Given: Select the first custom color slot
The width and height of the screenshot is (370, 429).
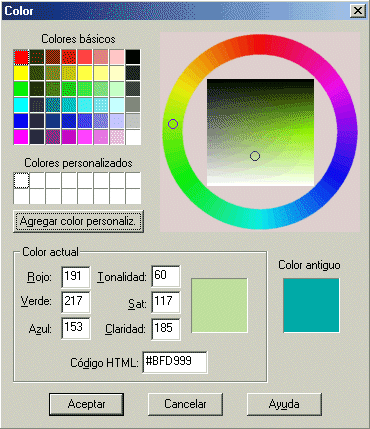Looking at the screenshot, I should pyautogui.click(x=21, y=180).
